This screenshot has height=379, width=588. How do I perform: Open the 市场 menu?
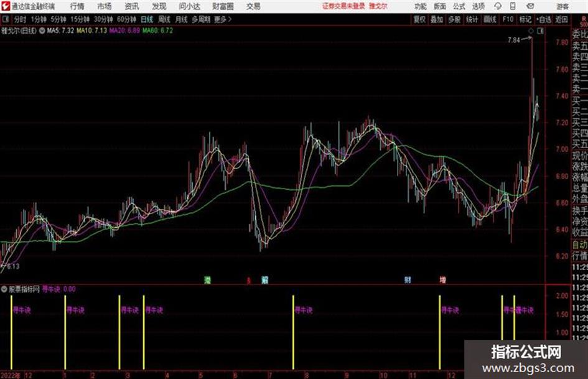pyautogui.click(x=105, y=6)
